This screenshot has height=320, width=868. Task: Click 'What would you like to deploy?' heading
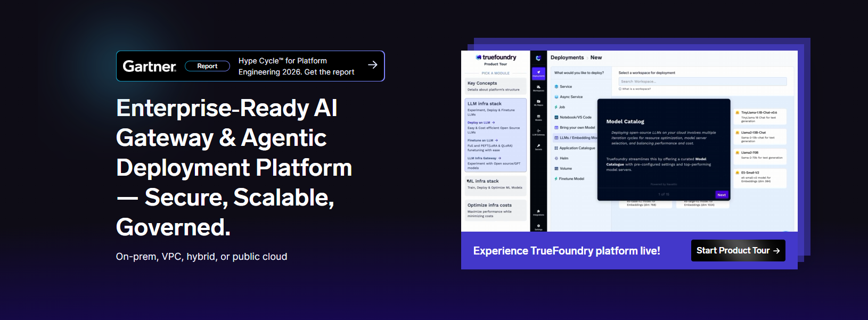tap(579, 73)
